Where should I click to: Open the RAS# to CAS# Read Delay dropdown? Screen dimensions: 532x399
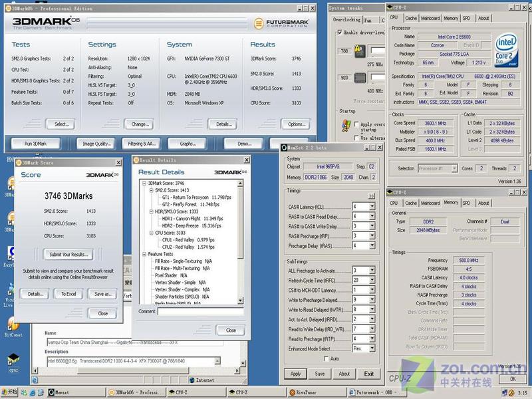[x=372, y=216]
